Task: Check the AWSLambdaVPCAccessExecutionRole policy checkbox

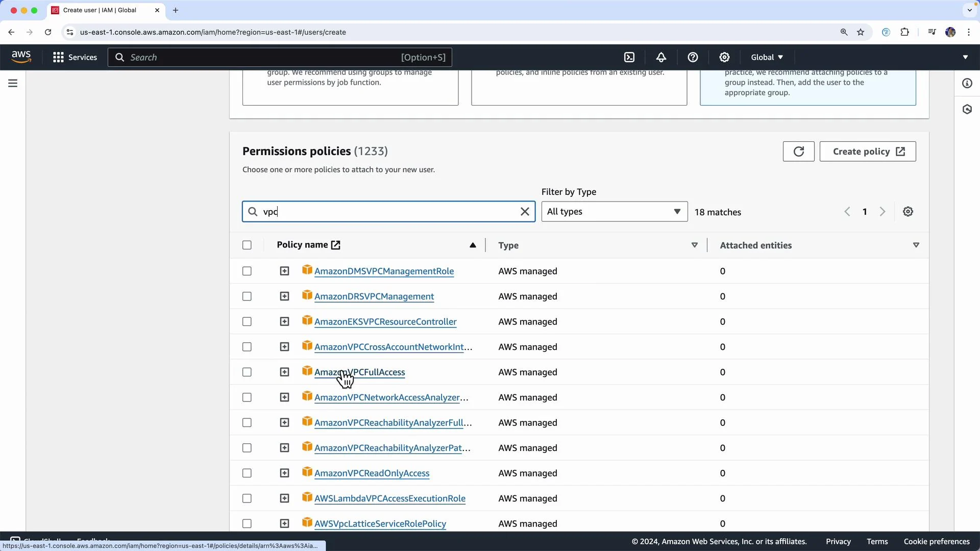Action: coord(247,498)
